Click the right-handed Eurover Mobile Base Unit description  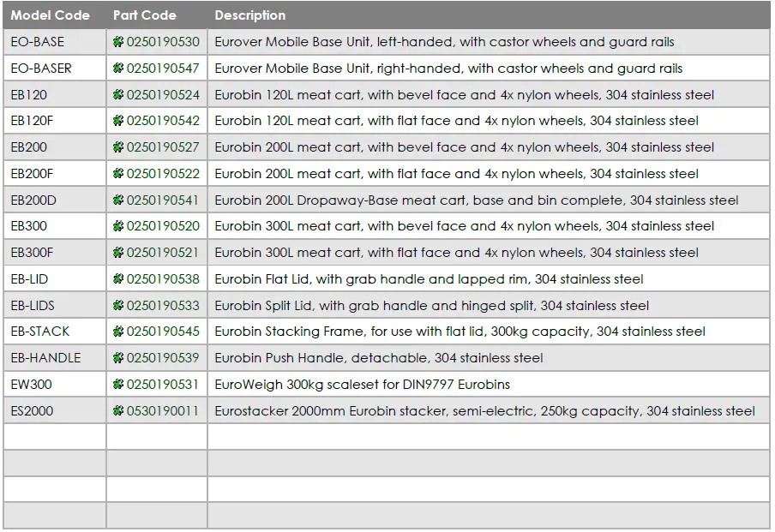(x=448, y=69)
